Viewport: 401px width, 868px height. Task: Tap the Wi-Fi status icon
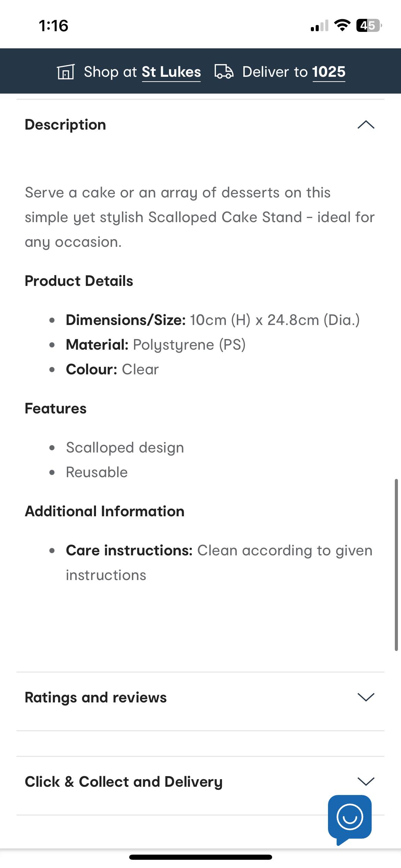point(342,25)
